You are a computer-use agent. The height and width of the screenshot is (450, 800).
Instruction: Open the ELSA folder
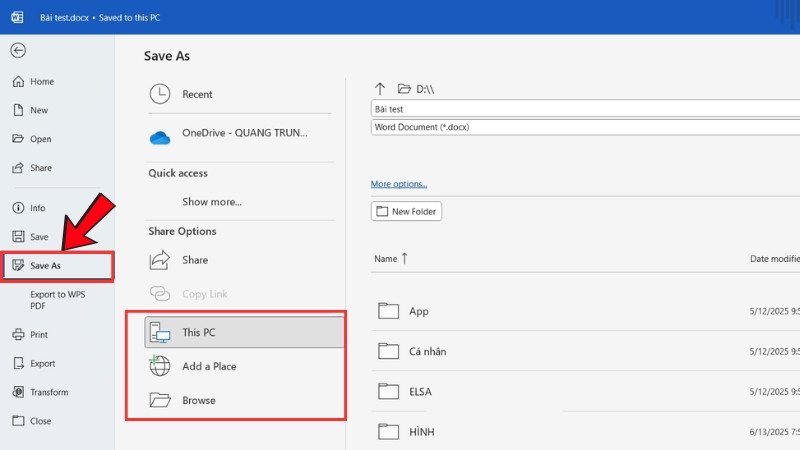pos(420,392)
